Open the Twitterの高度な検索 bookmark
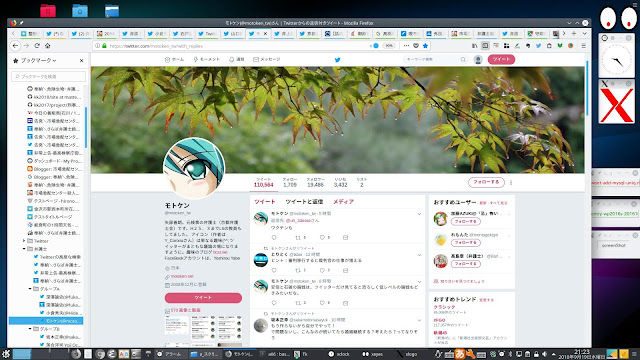 pyautogui.click(x=58, y=257)
